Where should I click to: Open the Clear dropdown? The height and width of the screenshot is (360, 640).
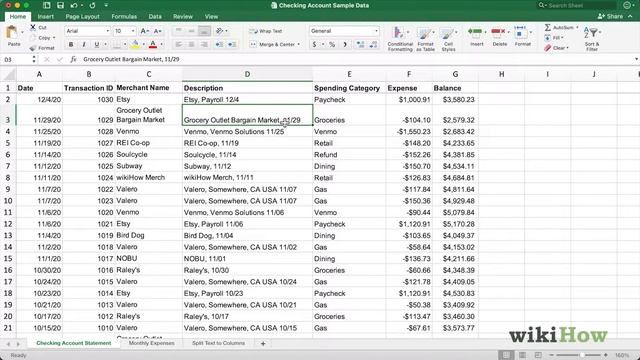[x=556, y=48]
